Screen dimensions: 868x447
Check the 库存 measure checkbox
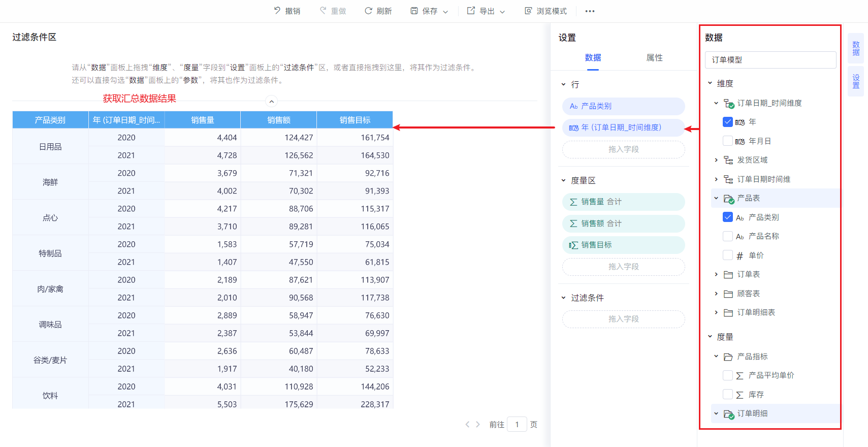pyautogui.click(x=727, y=394)
